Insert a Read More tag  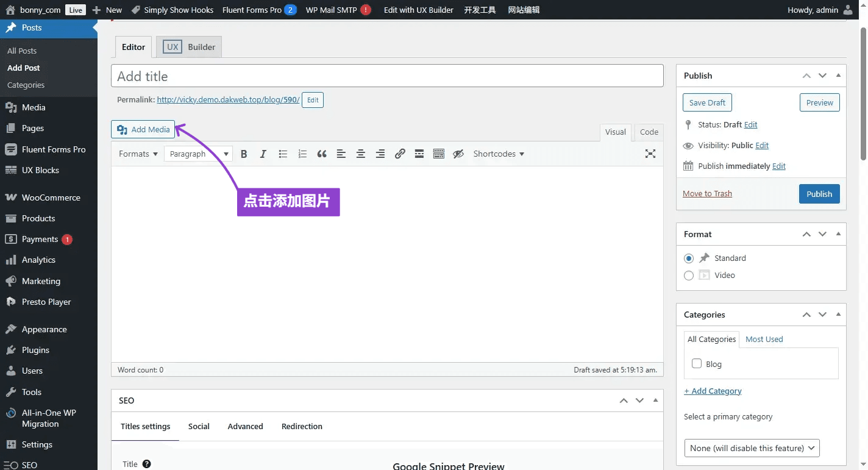point(419,154)
